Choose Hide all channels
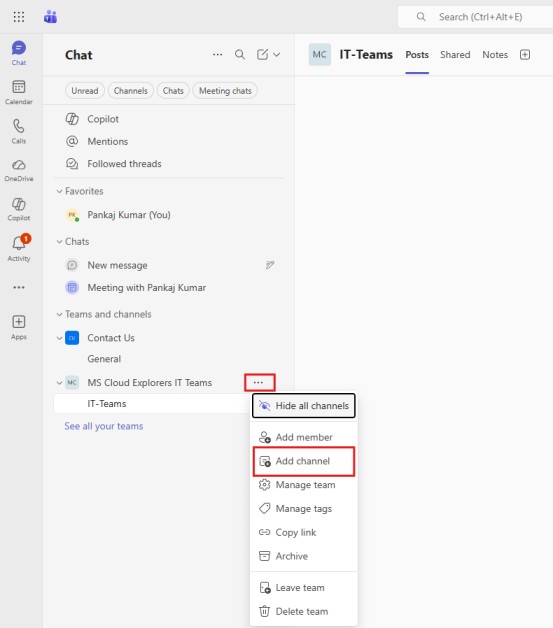 tap(304, 406)
